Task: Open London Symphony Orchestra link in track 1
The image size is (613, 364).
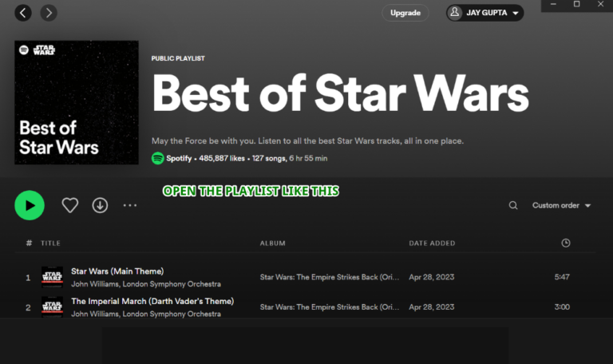Action: [x=172, y=284]
